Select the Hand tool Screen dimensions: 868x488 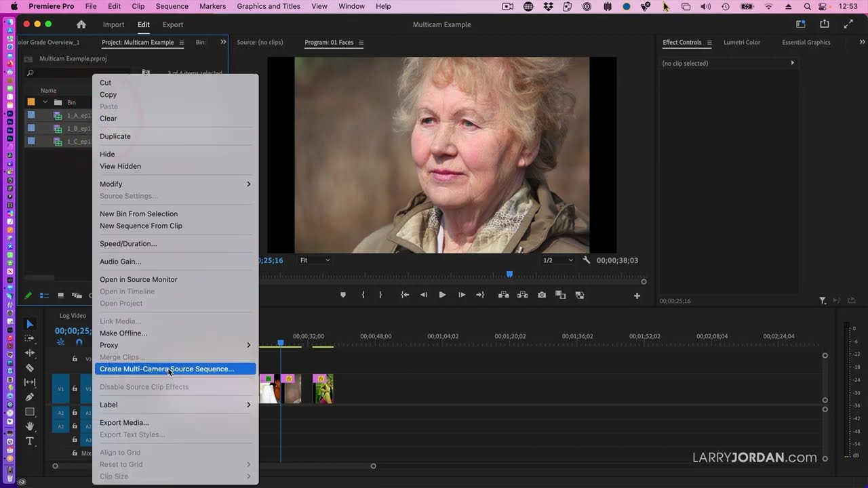[x=30, y=426]
